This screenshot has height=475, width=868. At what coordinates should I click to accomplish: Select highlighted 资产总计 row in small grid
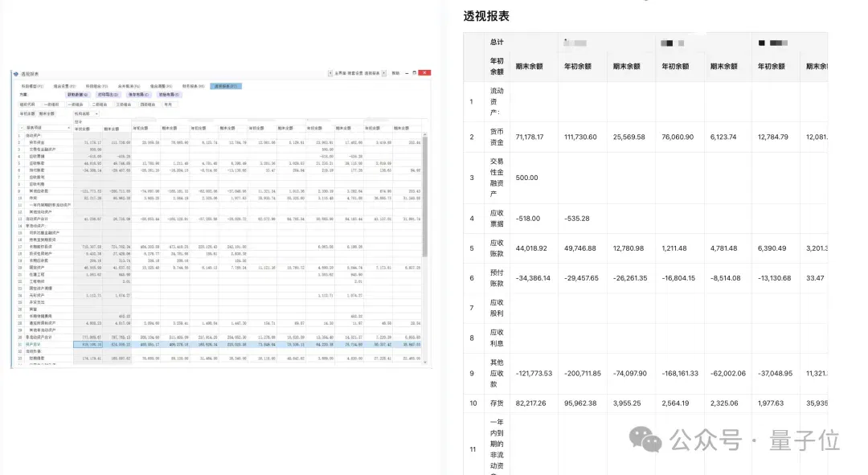pos(219,344)
